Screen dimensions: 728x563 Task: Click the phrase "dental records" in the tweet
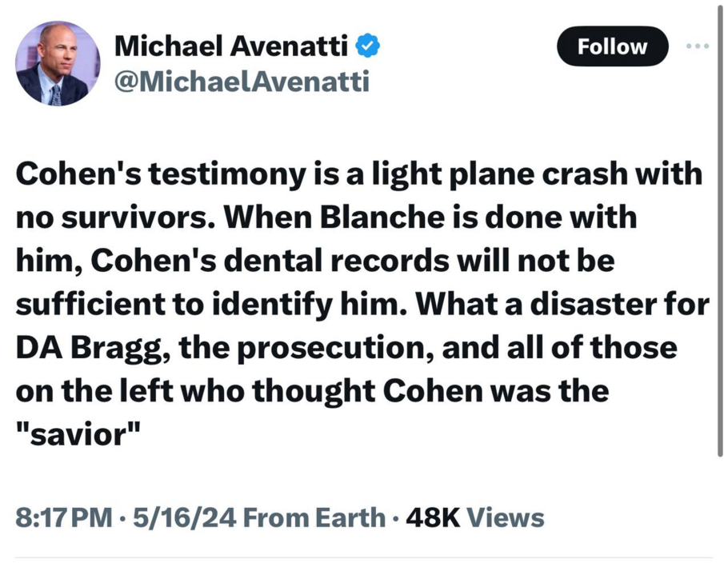[x=354, y=262]
